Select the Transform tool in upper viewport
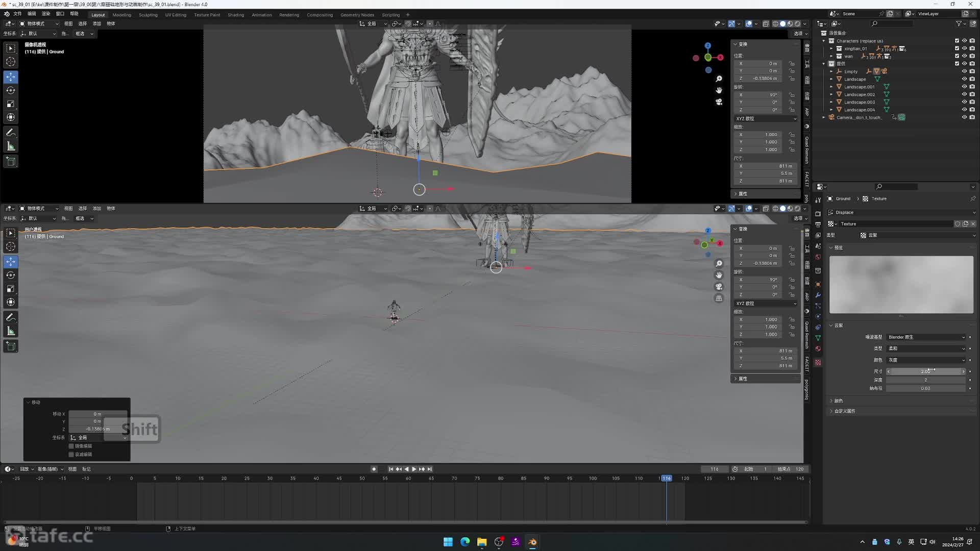This screenshot has height=551, width=980. [x=11, y=117]
